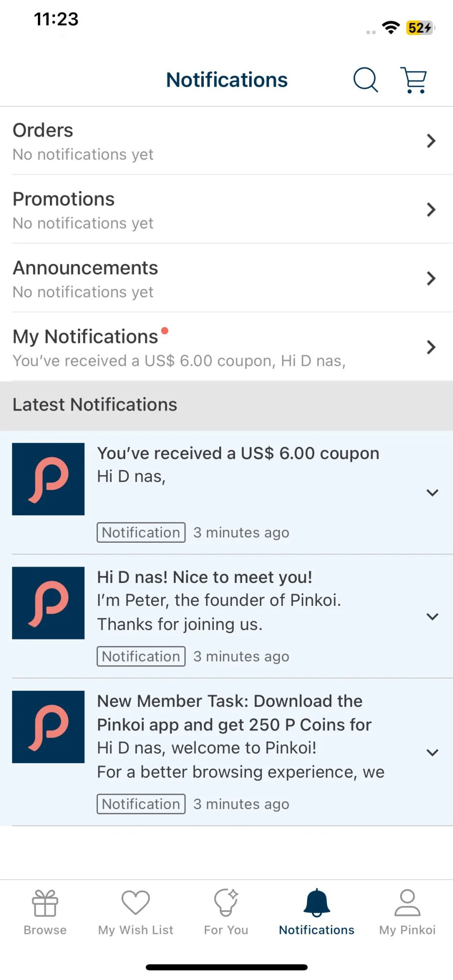Open the 'Hi D nas! Nice to meet you!' message
Image resolution: width=453 pixels, height=980 pixels.
pos(205,577)
